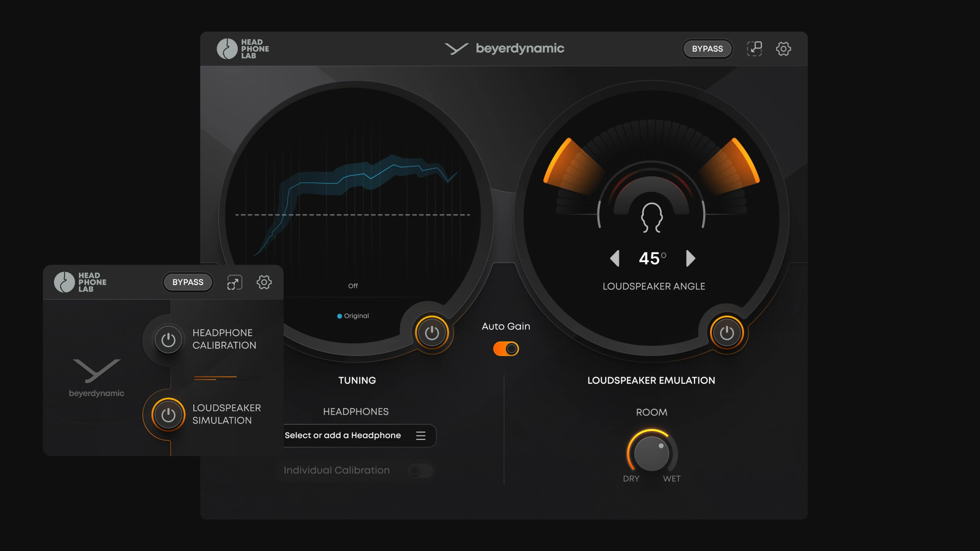This screenshot has height=551, width=980.
Task: Switch off the Auto Gain toggle
Action: coord(506,349)
